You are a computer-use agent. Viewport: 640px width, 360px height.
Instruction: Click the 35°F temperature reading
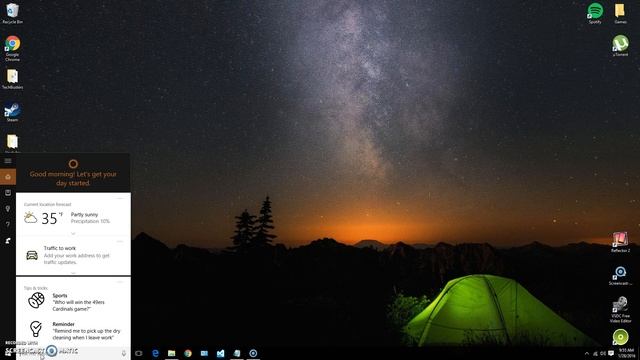click(52, 218)
